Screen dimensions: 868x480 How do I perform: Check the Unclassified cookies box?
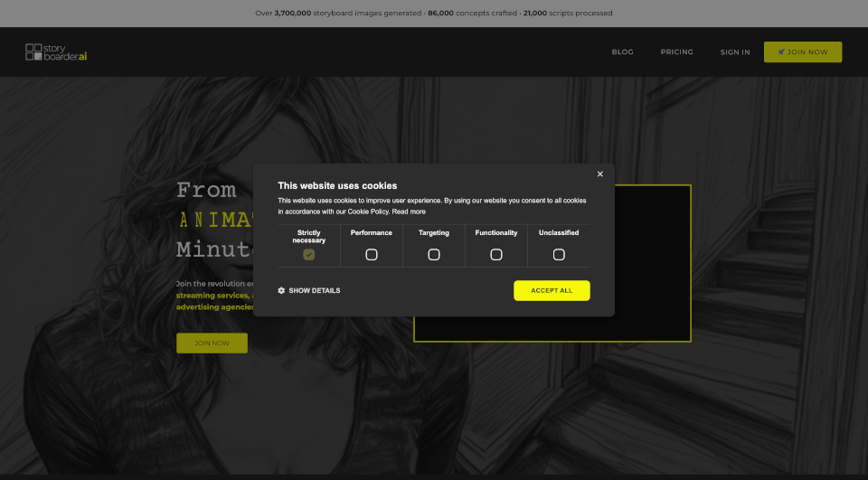[559, 255]
